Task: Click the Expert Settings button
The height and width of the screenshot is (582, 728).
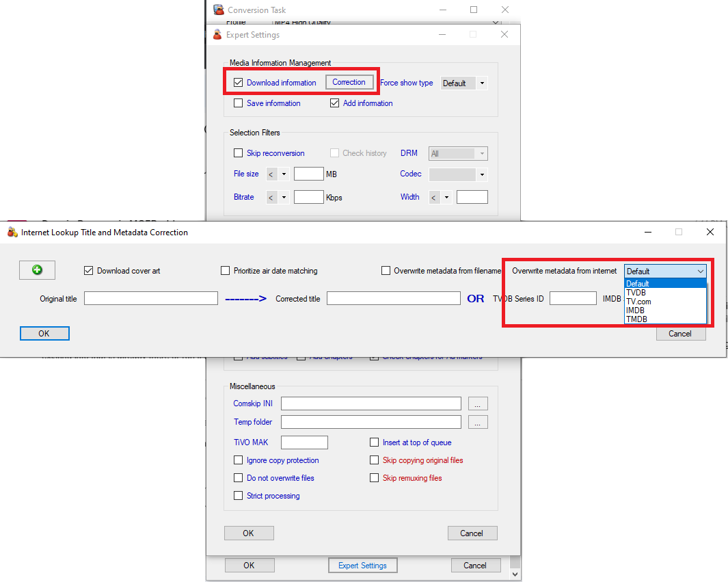Action: coord(362,566)
